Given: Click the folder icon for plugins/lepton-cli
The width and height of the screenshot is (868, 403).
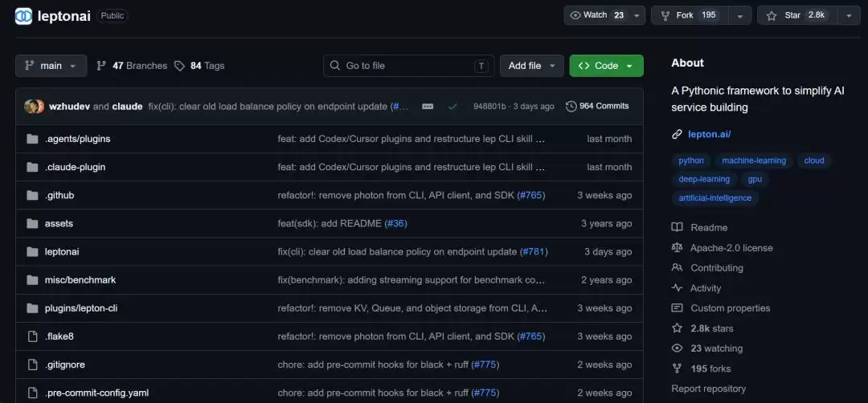Looking at the screenshot, I should pyautogui.click(x=32, y=308).
